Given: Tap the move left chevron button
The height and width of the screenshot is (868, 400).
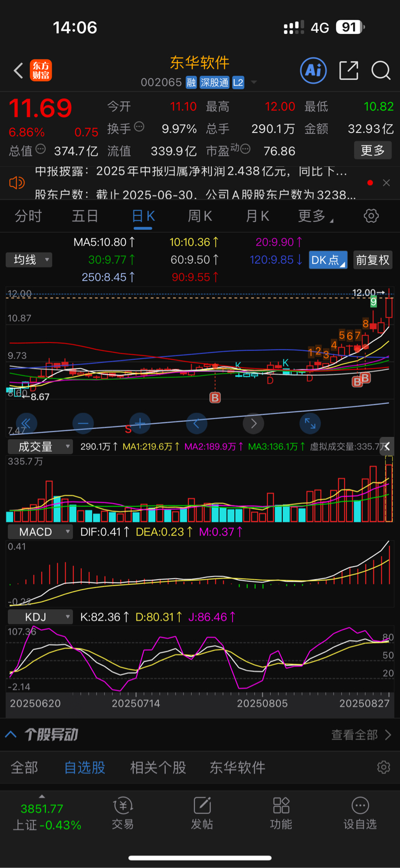Looking at the screenshot, I should 196,423.
